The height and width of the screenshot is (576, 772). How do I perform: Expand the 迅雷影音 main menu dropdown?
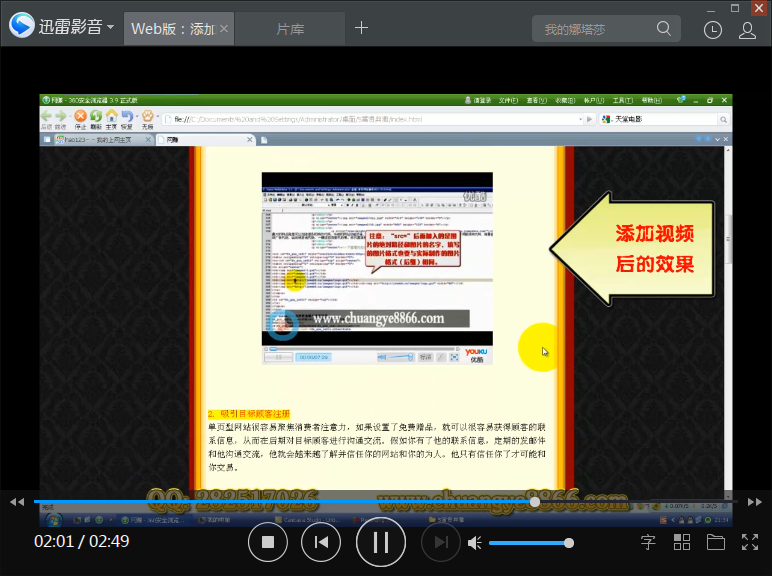pos(109,27)
